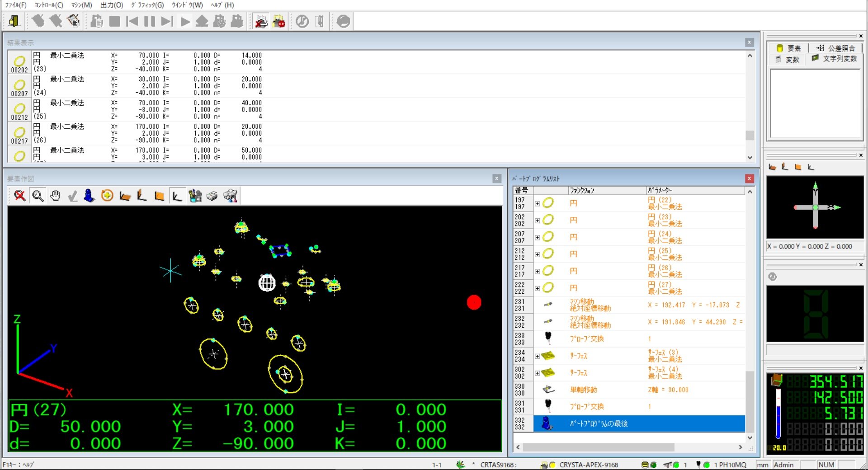This screenshot has height=470, width=868.
Task: Open the 出力(O) menu
Action: 112,5
